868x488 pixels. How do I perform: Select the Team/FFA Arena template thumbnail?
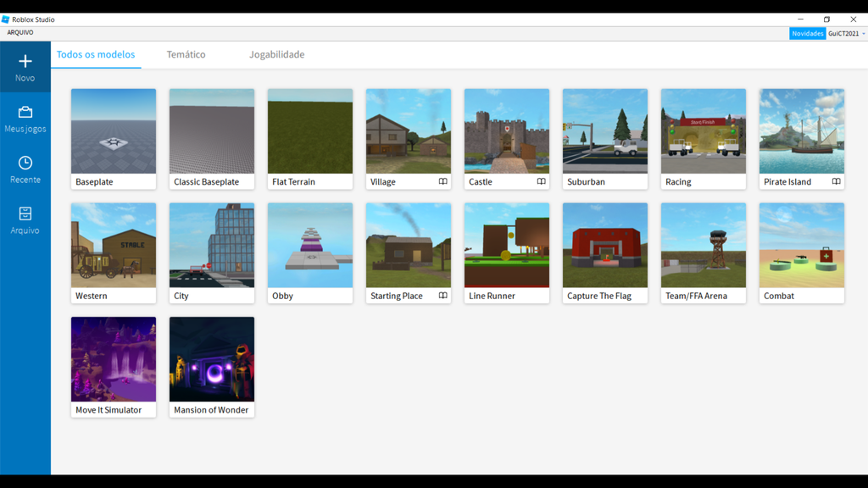coord(704,245)
